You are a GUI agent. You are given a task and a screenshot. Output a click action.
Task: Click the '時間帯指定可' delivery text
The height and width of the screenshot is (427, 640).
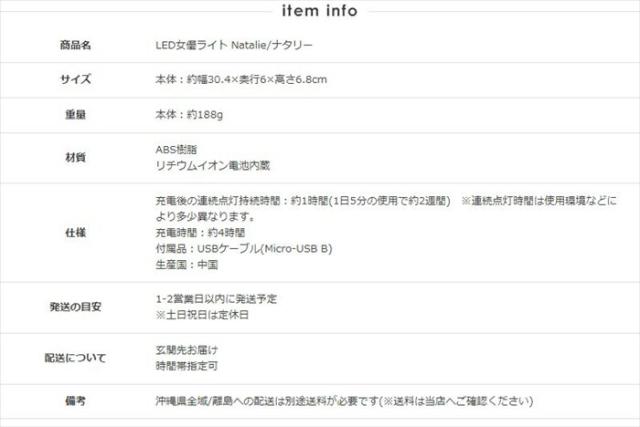point(187,366)
